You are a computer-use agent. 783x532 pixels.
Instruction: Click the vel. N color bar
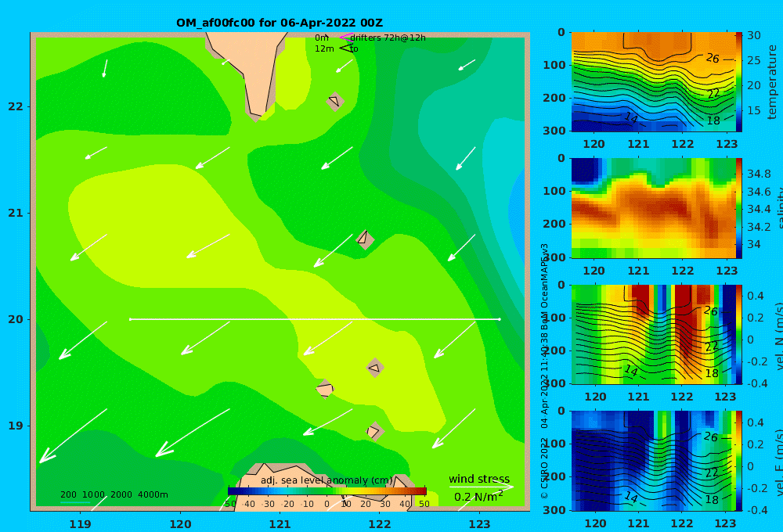click(x=739, y=334)
